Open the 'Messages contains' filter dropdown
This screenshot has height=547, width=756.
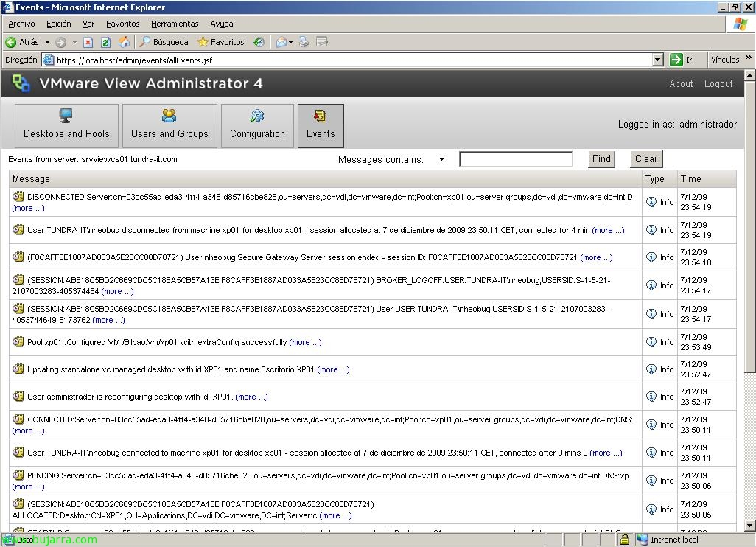coord(441,159)
